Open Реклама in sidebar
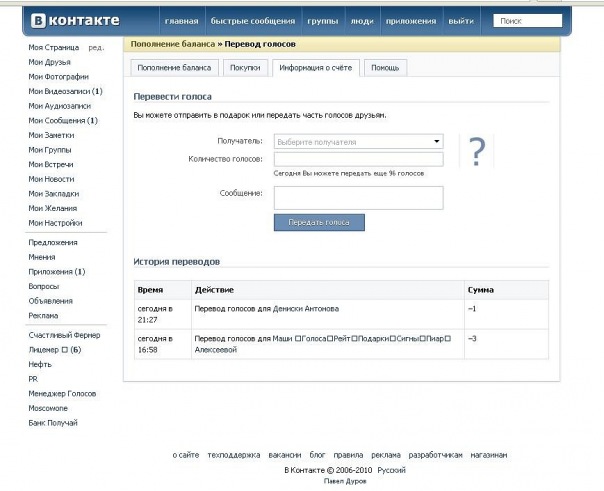Image resolution: width=604 pixels, height=491 pixels. click(43, 316)
